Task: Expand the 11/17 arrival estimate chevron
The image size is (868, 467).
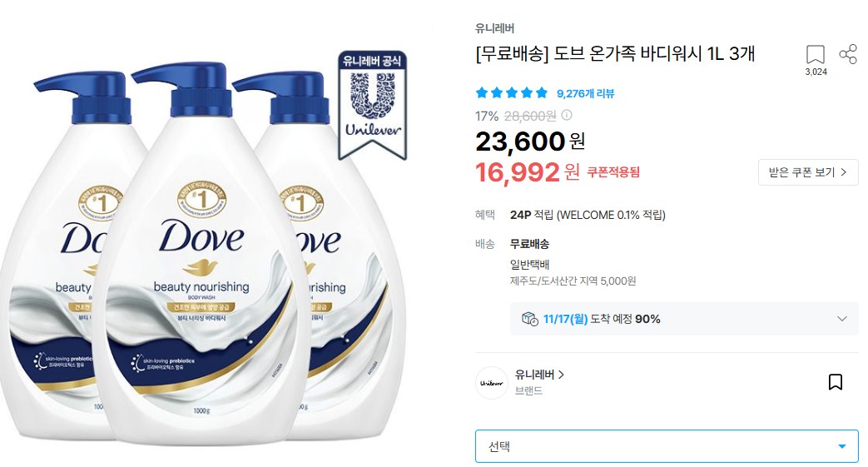Action: [841, 319]
